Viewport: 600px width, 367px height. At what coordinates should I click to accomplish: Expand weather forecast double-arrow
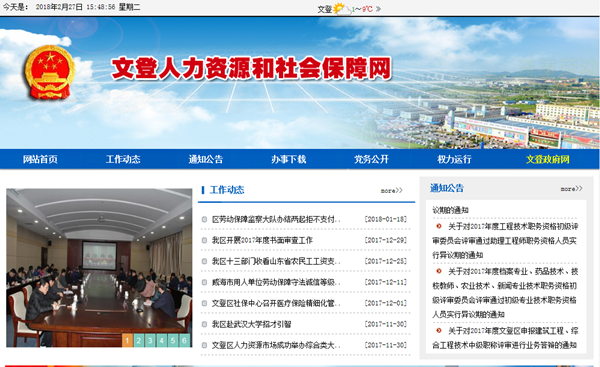pos(378,9)
